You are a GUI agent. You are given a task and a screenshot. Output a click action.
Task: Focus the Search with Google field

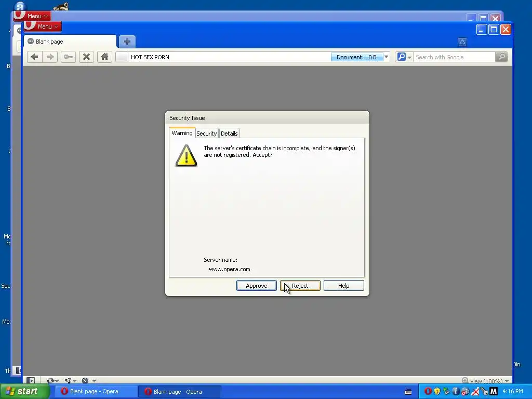(454, 57)
